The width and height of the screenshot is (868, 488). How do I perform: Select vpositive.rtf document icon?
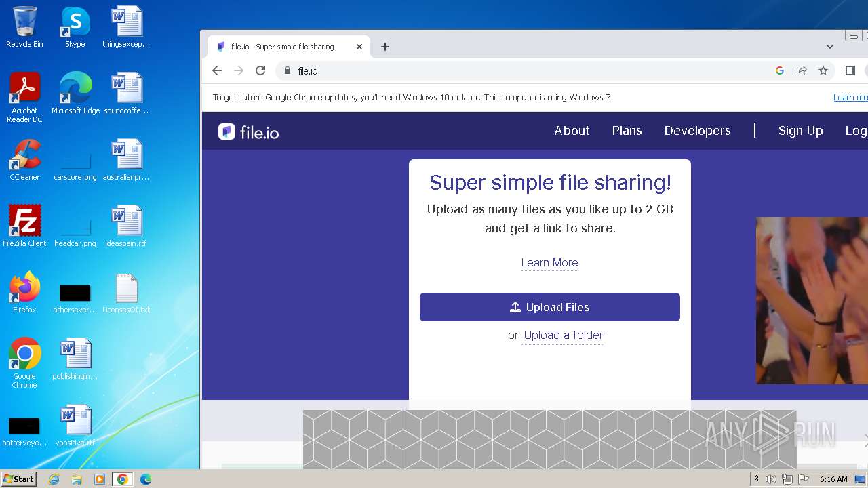75,426
